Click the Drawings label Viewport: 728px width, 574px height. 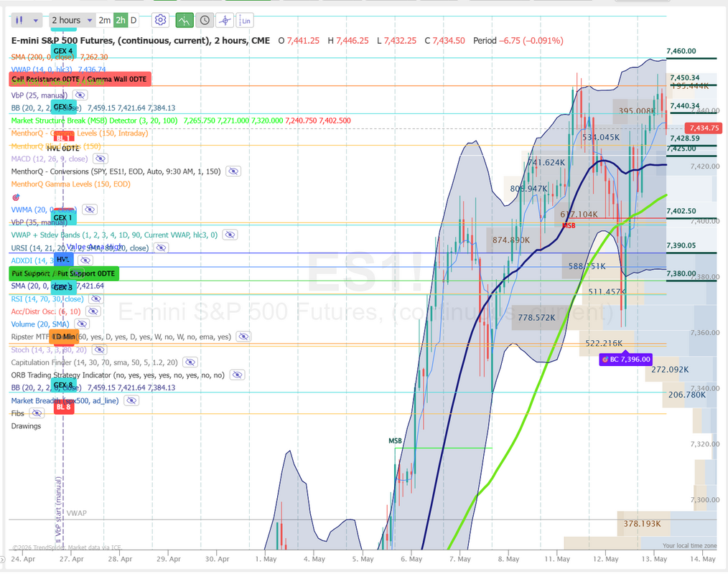(26, 426)
